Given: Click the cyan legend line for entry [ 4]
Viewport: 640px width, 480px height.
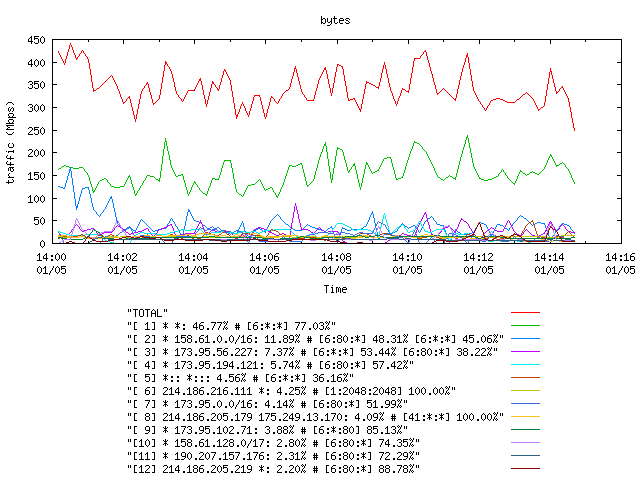Looking at the screenshot, I should [x=525, y=364].
